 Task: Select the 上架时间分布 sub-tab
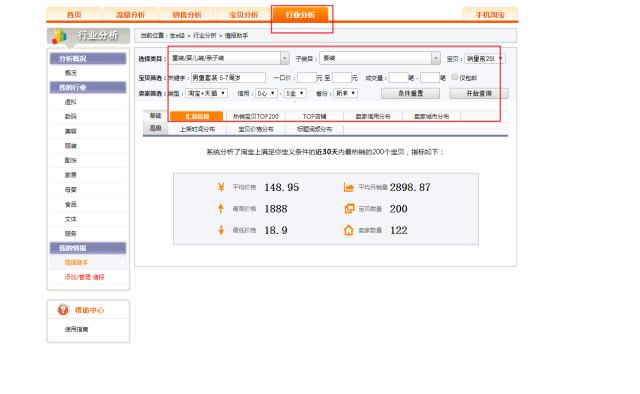coord(197,129)
